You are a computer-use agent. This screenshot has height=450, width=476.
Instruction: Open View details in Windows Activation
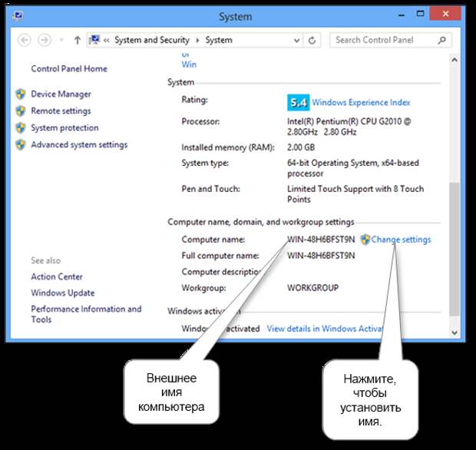pyautogui.click(x=325, y=329)
